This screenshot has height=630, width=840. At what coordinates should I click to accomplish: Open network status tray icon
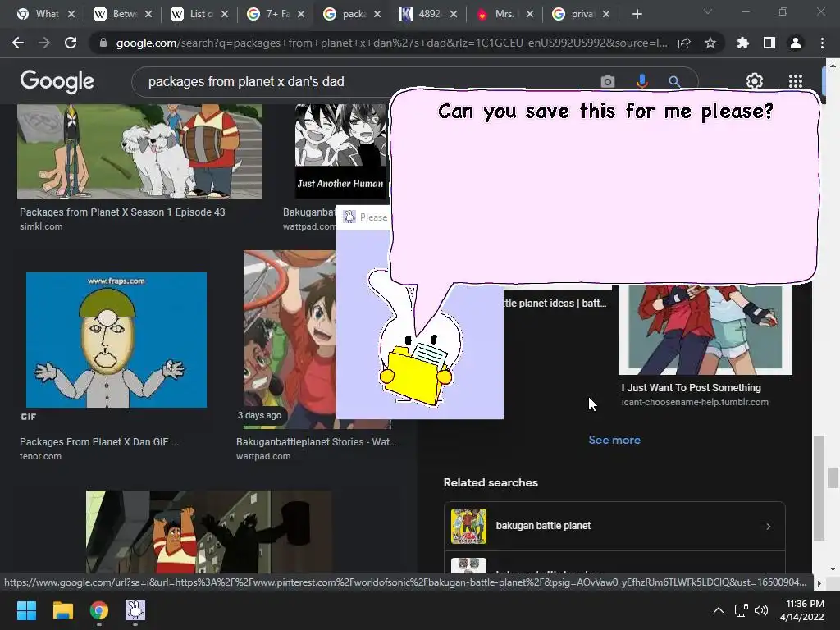(742, 610)
